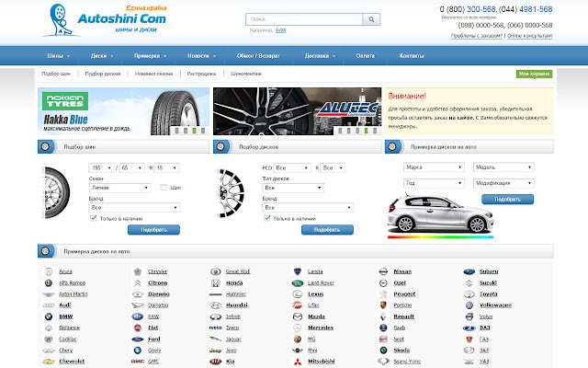
Task: Open the 'Модель' car model dropdown
Action: click(x=503, y=167)
